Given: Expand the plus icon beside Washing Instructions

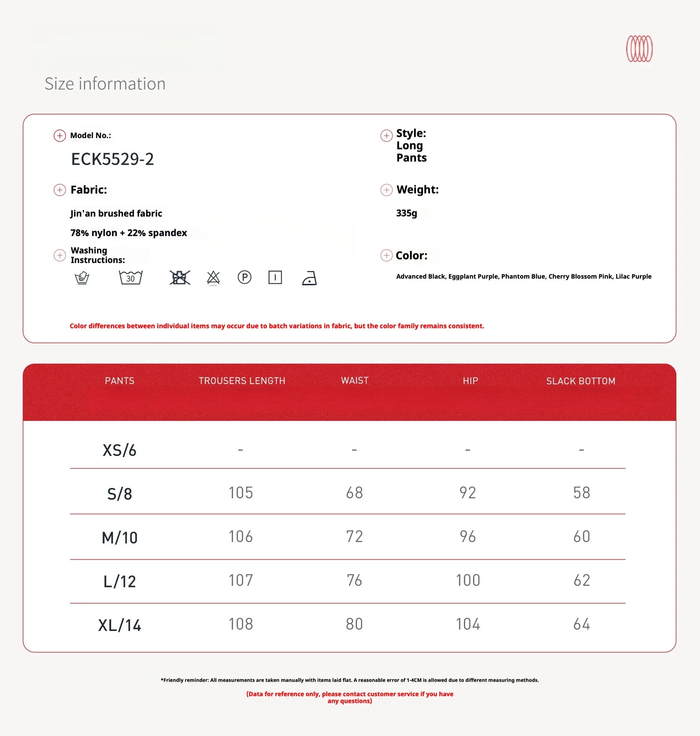Looking at the screenshot, I should click(59, 255).
